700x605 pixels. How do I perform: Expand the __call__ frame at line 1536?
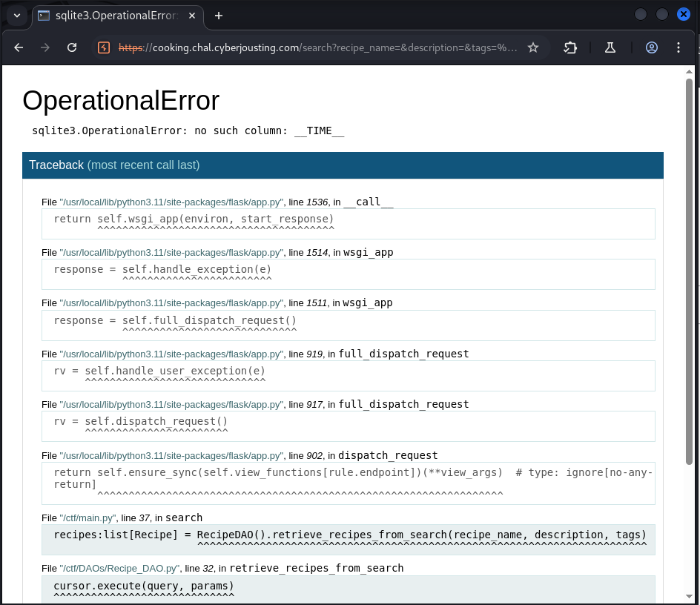349,224
